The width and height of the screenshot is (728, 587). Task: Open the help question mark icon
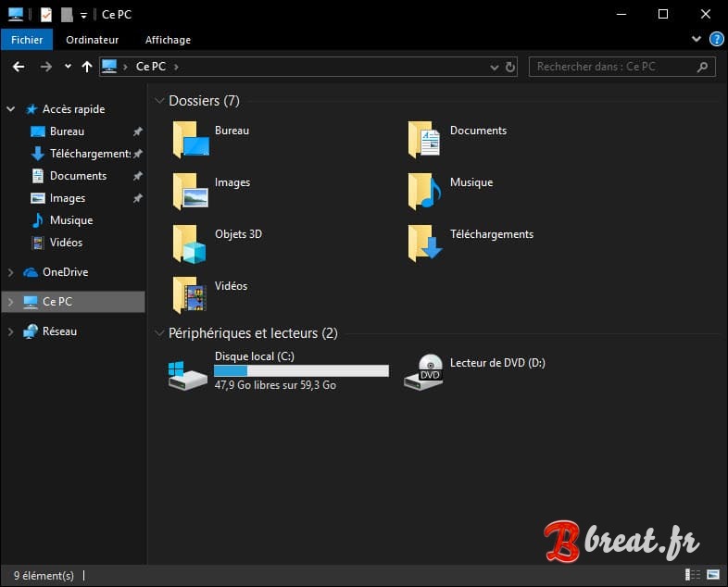pos(716,40)
